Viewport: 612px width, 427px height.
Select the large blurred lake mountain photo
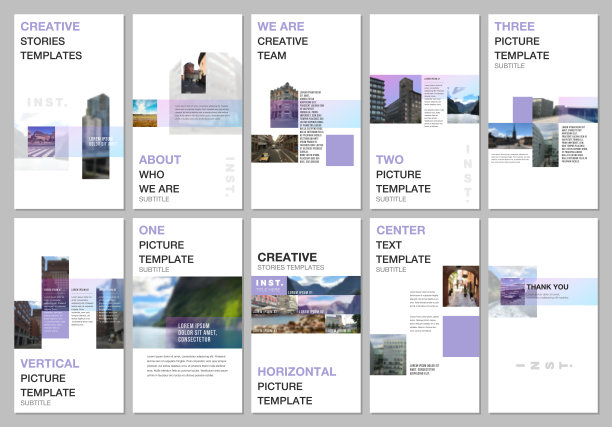pos(188,312)
